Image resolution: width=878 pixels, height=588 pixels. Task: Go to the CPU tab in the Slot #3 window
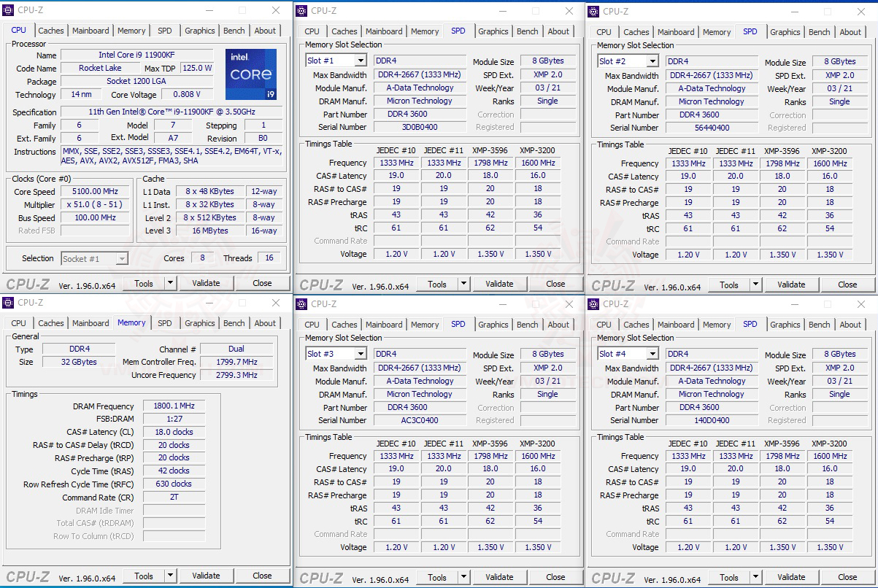pos(312,325)
